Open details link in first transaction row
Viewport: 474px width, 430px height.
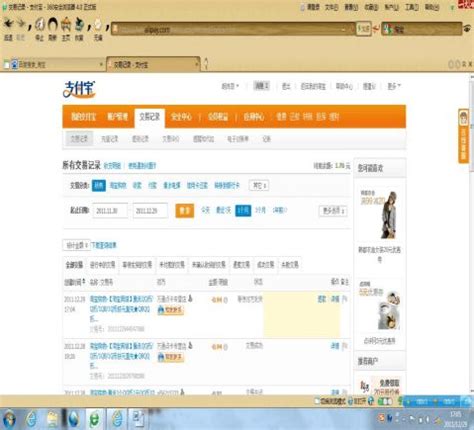335,299
